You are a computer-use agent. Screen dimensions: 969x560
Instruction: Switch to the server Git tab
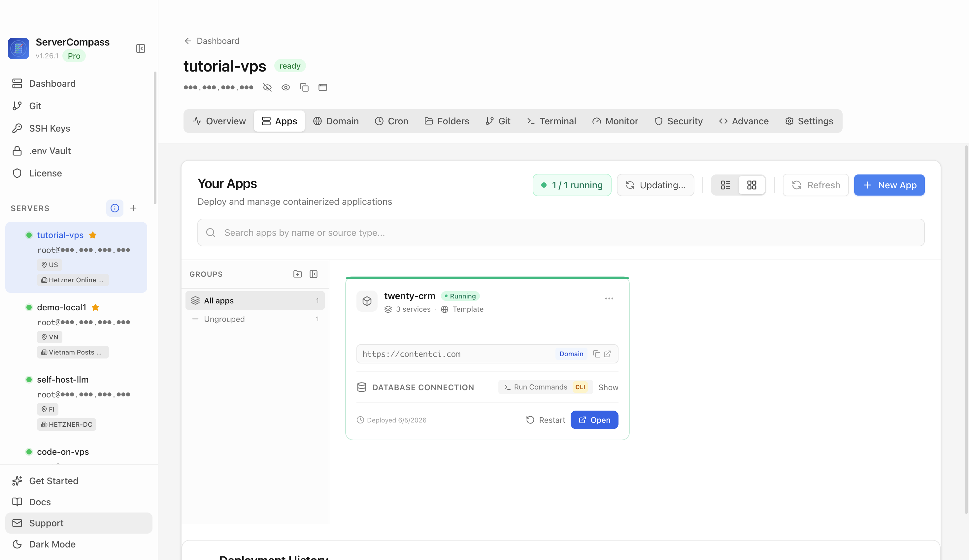[498, 121]
